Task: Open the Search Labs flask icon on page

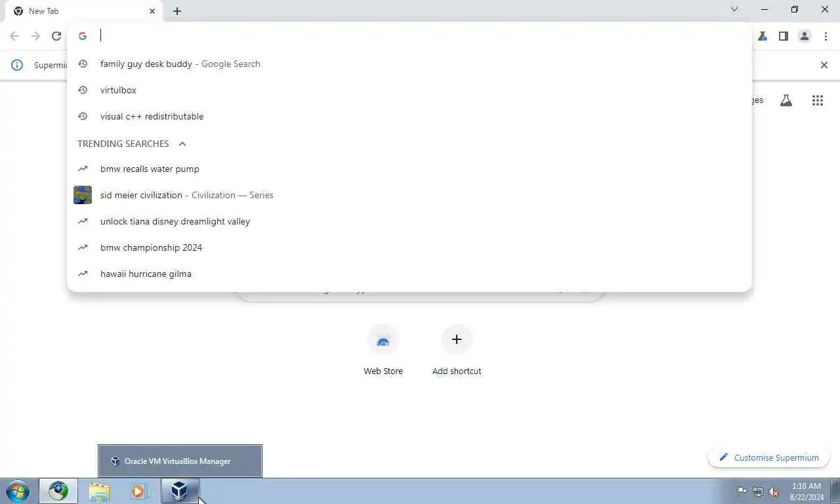Action: (x=786, y=100)
